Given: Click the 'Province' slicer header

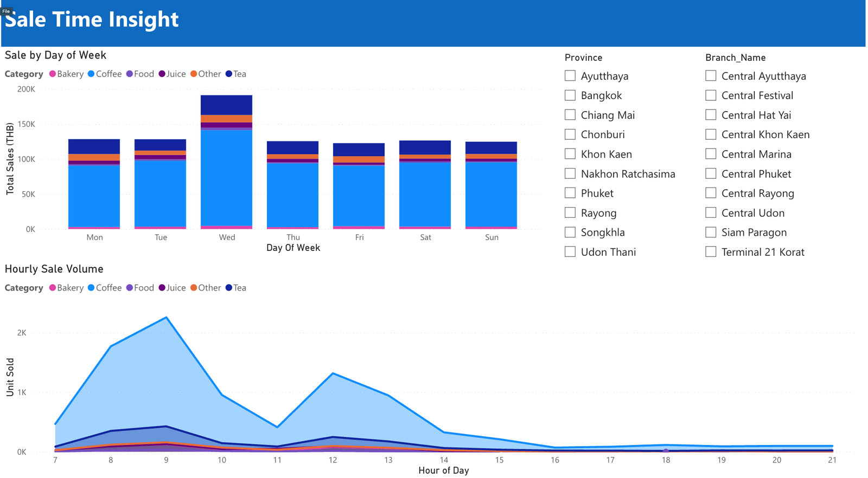Looking at the screenshot, I should coord(583,57).
